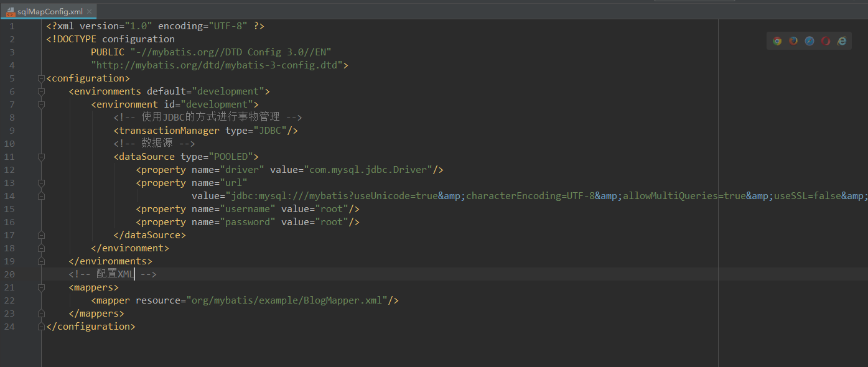Collapse the <dataSource type="POOLED"> fold
868x367 pixels.
pyautogui.click(x=41, y=157)
